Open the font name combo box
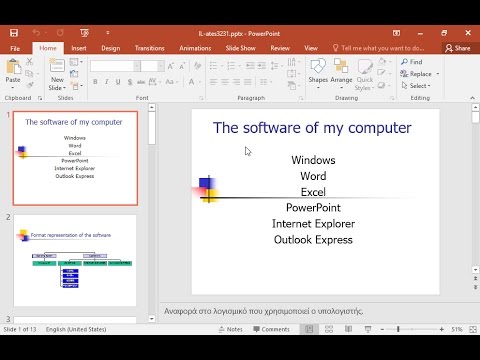Screen dimensions: 480x360 click(115, 66)
